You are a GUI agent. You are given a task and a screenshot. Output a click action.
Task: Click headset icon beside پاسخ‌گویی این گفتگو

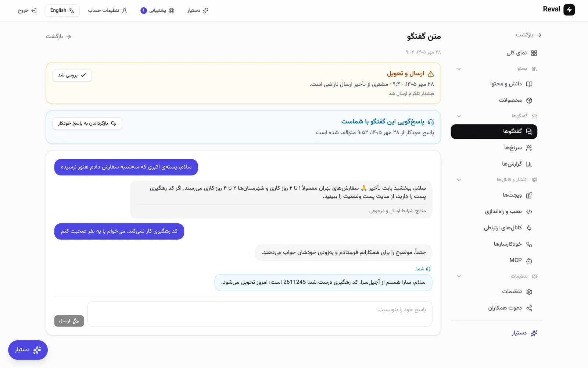[431, 122]
